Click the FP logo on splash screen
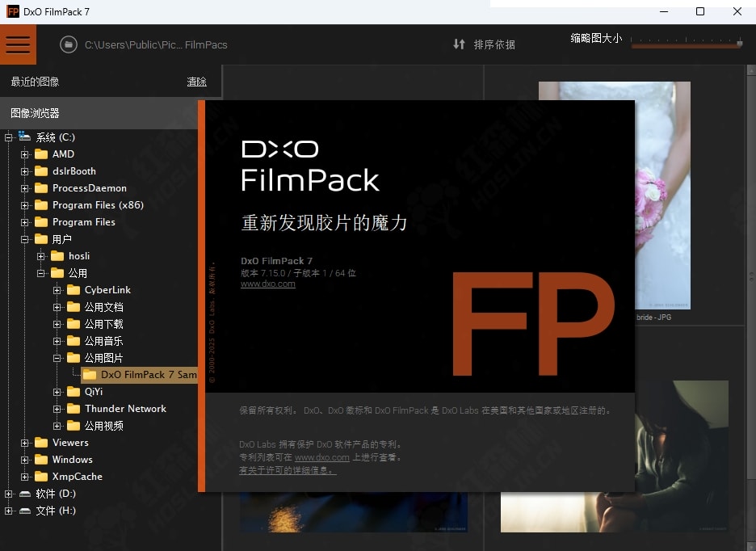 [533, 323]
